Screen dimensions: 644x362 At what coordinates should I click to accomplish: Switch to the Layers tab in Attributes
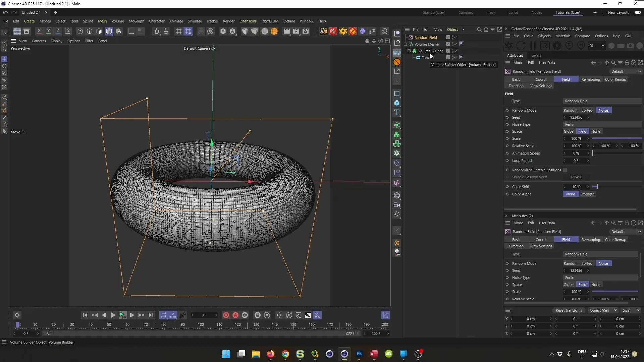coord(536,55)
